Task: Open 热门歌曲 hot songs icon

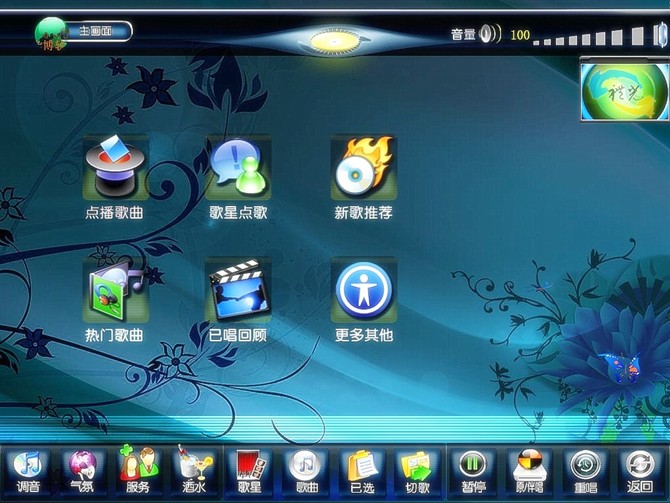Action: (114, 291)
